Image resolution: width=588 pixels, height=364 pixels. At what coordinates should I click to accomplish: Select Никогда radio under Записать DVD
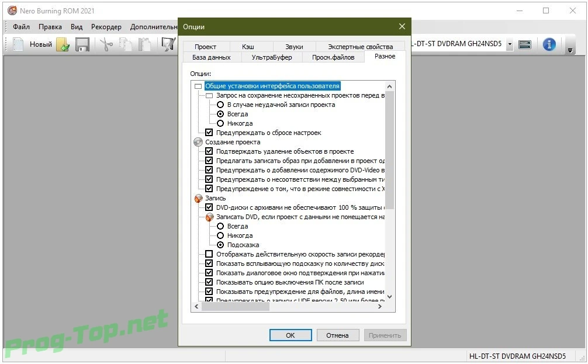220,235
